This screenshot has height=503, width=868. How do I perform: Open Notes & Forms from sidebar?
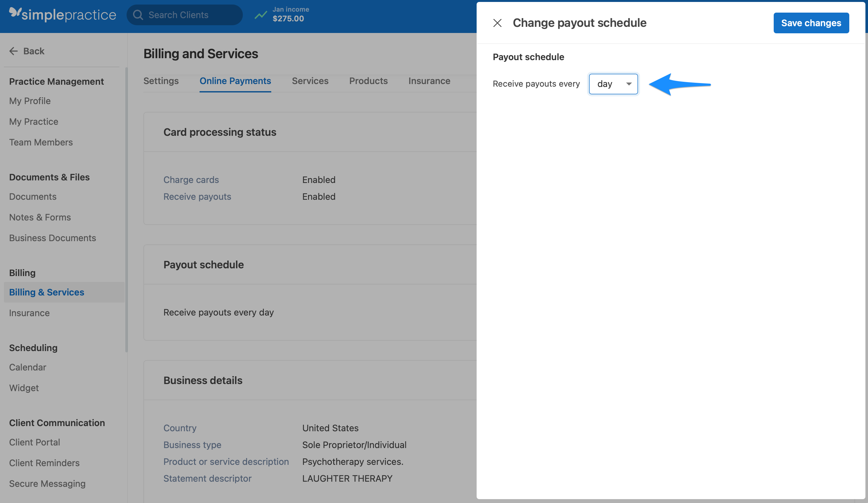[40, 217]
